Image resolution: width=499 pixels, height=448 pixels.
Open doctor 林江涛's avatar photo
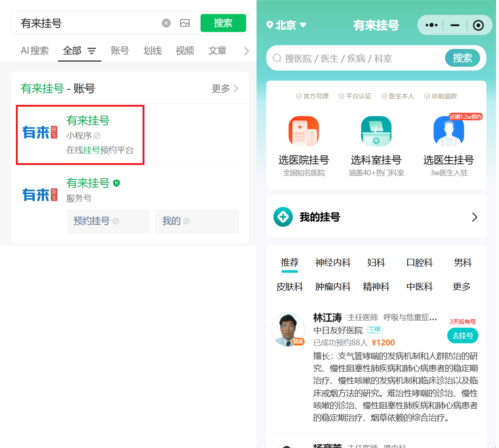(288, 330)
